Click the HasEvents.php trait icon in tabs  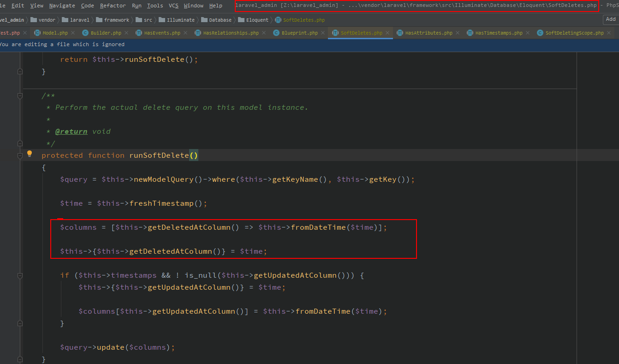pyautogui.click(x=139, y=33)
